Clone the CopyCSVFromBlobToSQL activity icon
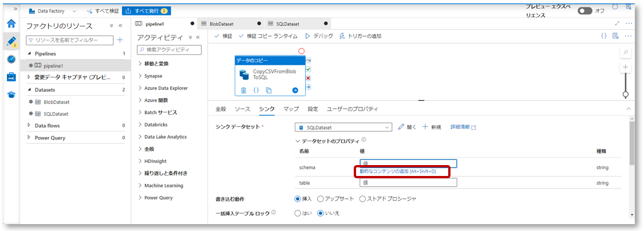The image size is (644, 231). click(x=268, y=90)
